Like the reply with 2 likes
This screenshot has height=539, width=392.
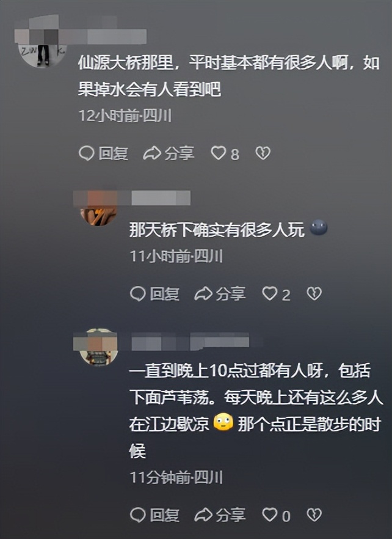pyautogui.click(x=276, y=294)
